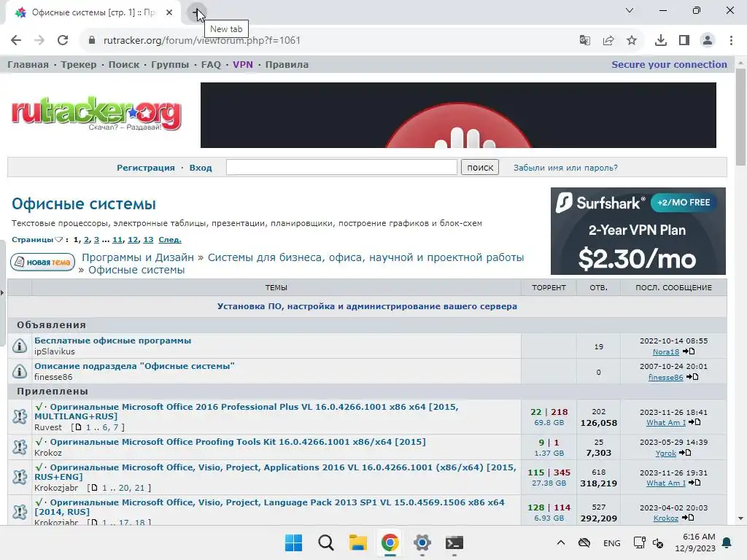Click След. next page link

pyautogui.click(x=169, y=239)
